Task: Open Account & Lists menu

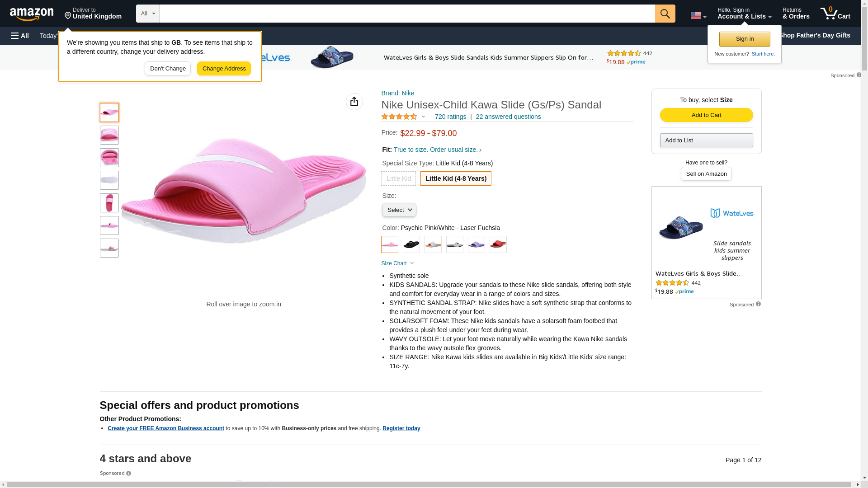Action: (x=744, y=14)
